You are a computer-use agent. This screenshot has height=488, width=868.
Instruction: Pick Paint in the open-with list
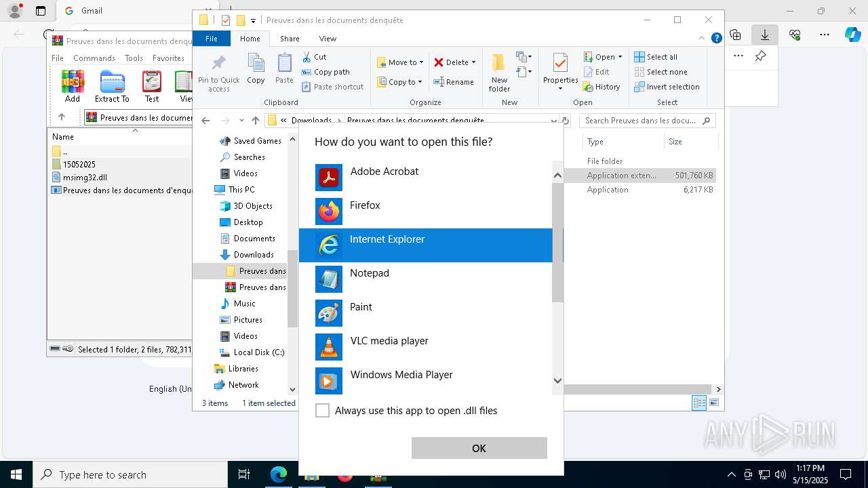click(x=425, y=313)
